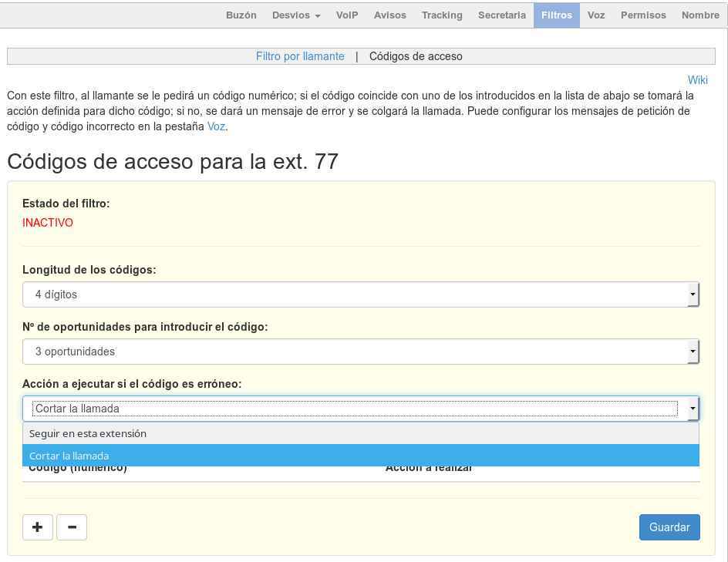
Task: Click the Voz link in the description text
Action: 215,126
